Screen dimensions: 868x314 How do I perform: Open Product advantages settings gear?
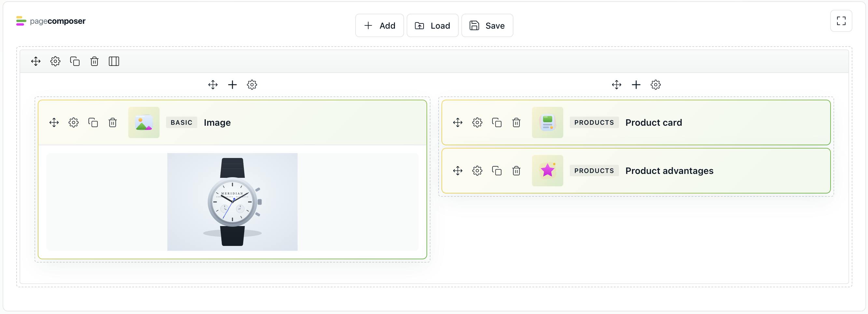[477, 171]
